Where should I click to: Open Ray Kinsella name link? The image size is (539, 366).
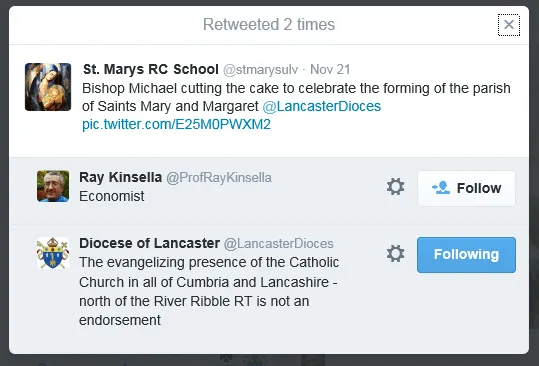120,177
